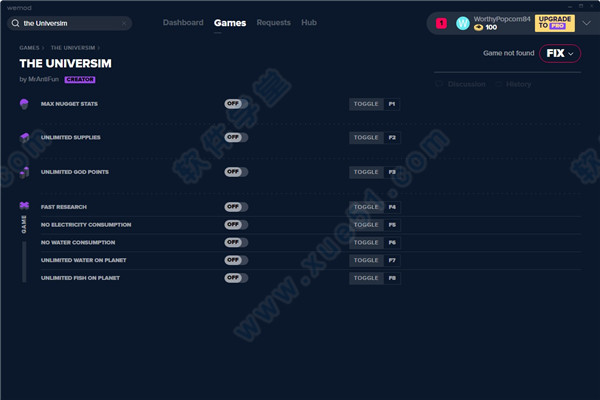Turn on Unlimited God Points
The image size is (600, 400).
(x=236, y=172)
